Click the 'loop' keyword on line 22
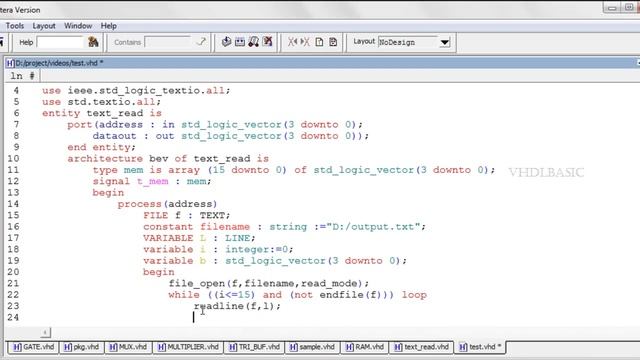Screen dimensions: 640x360 [x=414, y=295]
